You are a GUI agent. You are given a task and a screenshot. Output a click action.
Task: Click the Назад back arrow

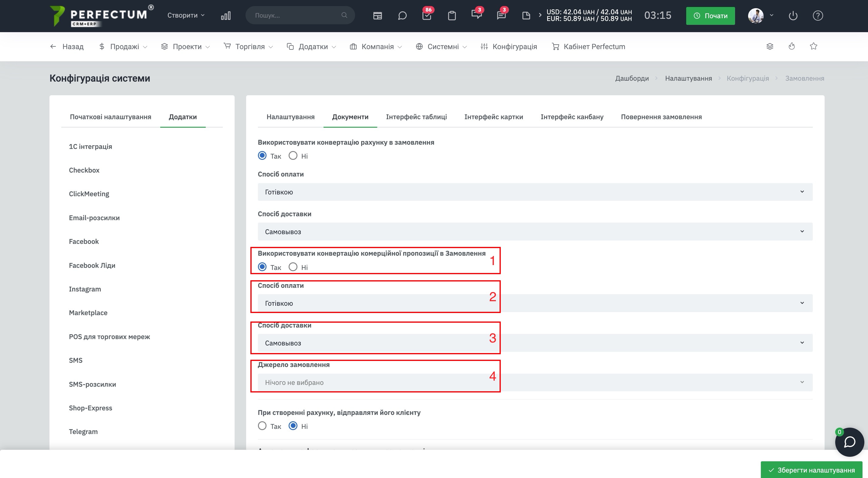click(67, 46)
